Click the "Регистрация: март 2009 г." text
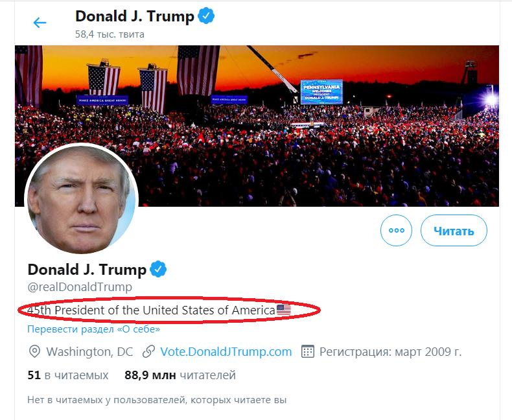This screenshot has height=420, width=512. pyautogui.click(x=390, y=352)
